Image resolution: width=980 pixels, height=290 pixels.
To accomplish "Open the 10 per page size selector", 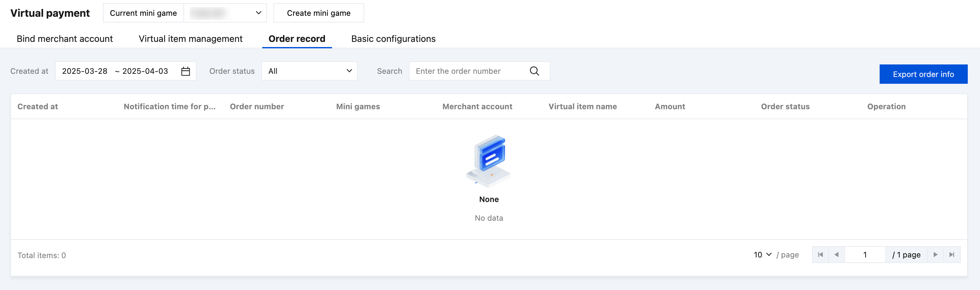I will tap(763, 255).
